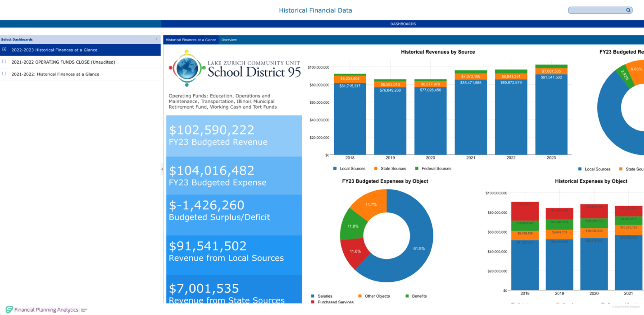Click the Historical Financial Data page title
The height and width of the screenshot is (315, 644).
pyautogui.click(x=315, y=11)
